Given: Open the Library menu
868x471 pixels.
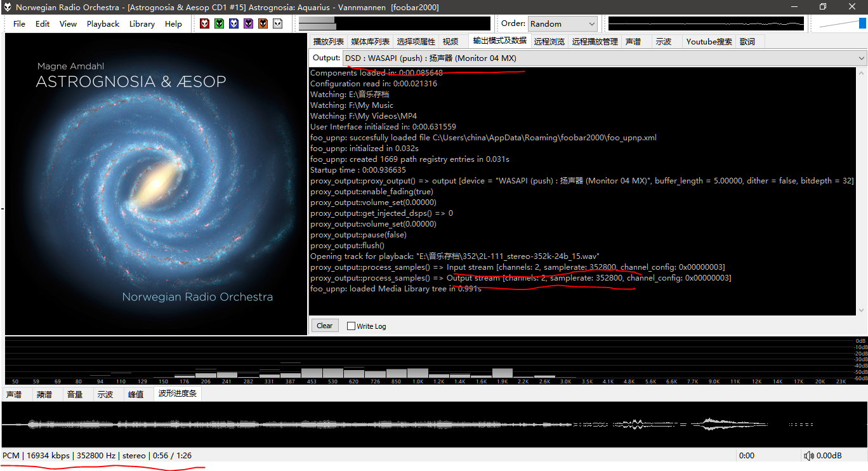Looking at the screenshot, I should click(x=141, y=24).
